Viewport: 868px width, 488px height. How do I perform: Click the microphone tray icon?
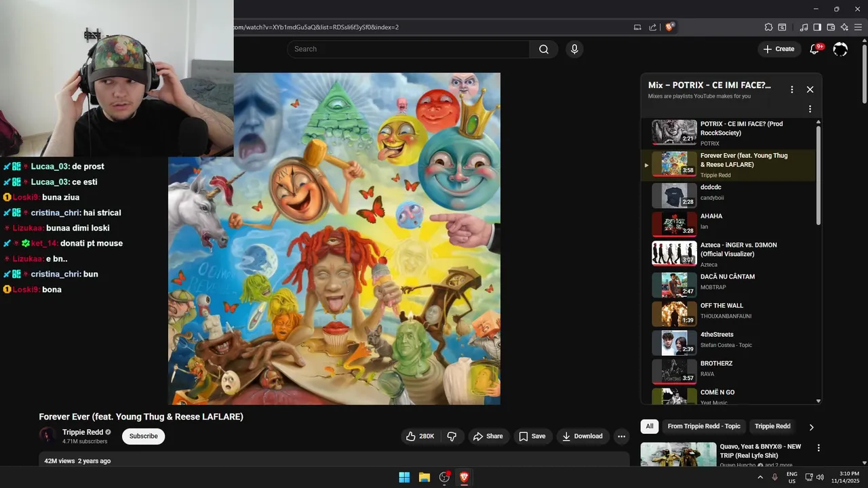click(774, 477)
